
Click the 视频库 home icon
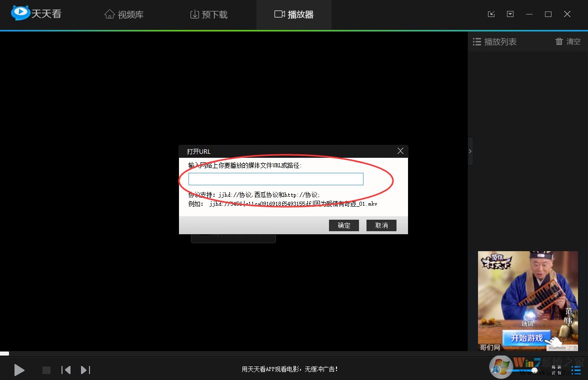point(110,14)
